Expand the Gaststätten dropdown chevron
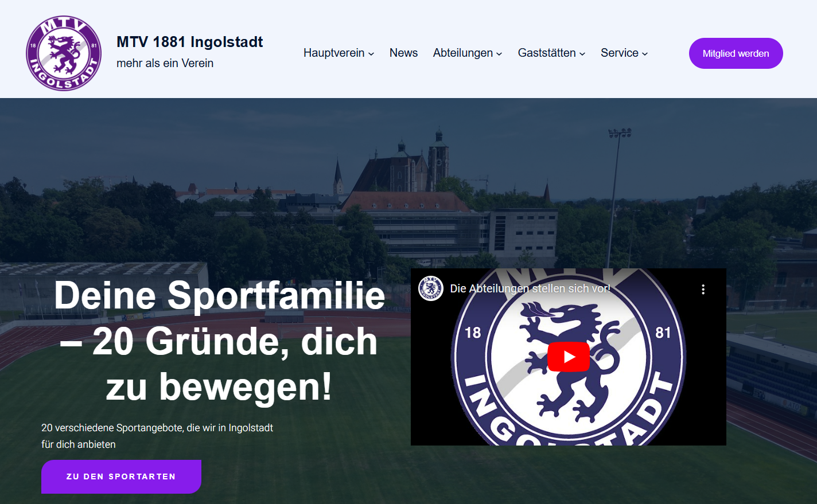 [x=582, y=53]
